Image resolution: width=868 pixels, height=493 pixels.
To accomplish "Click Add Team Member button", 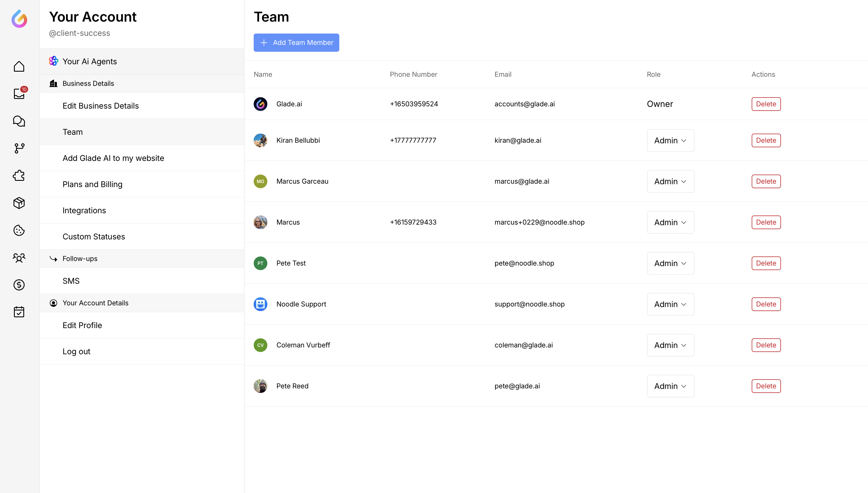I will 296,43.
